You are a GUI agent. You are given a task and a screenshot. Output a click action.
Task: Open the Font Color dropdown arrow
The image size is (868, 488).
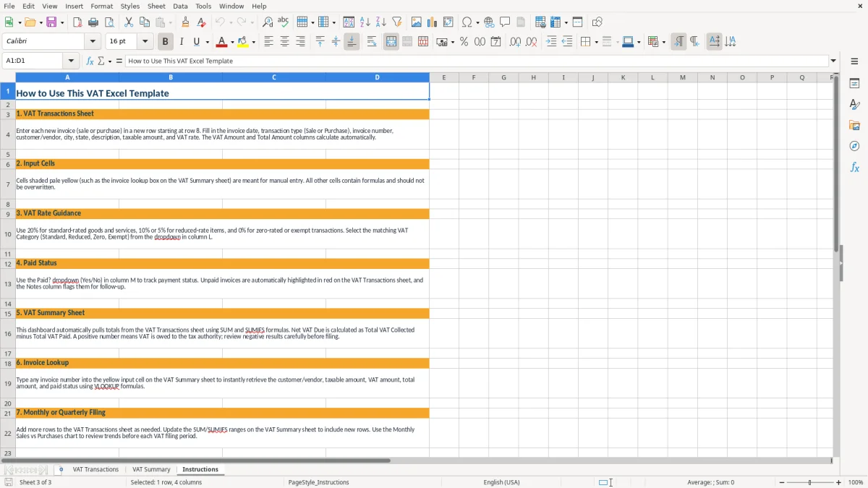tap(231, 42)
